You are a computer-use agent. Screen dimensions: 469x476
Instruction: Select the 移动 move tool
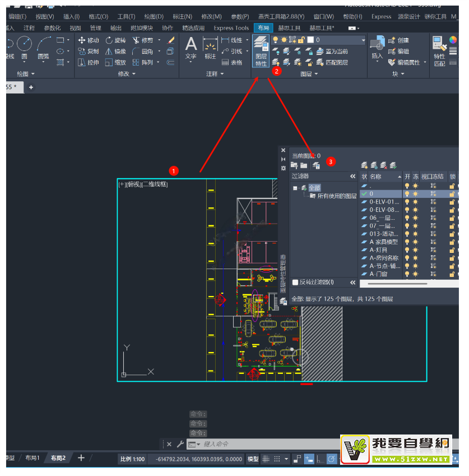(x=88, y=40)
